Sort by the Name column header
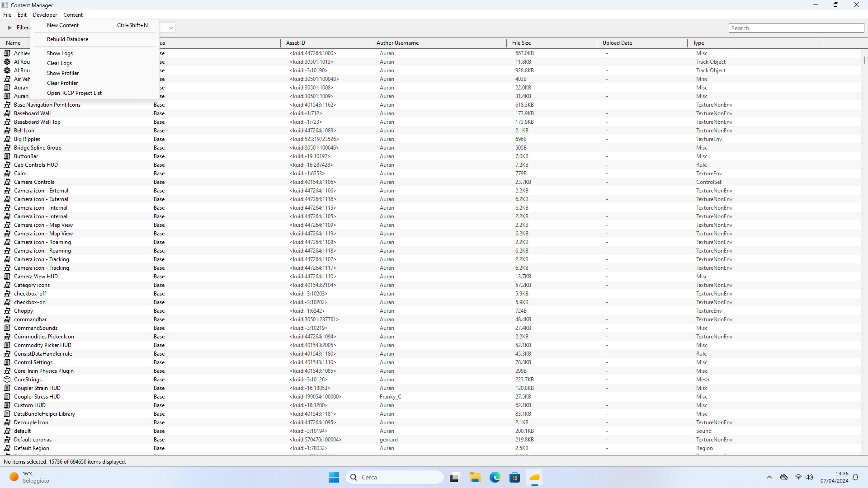868x488 pixels. (x=14, y=43)
